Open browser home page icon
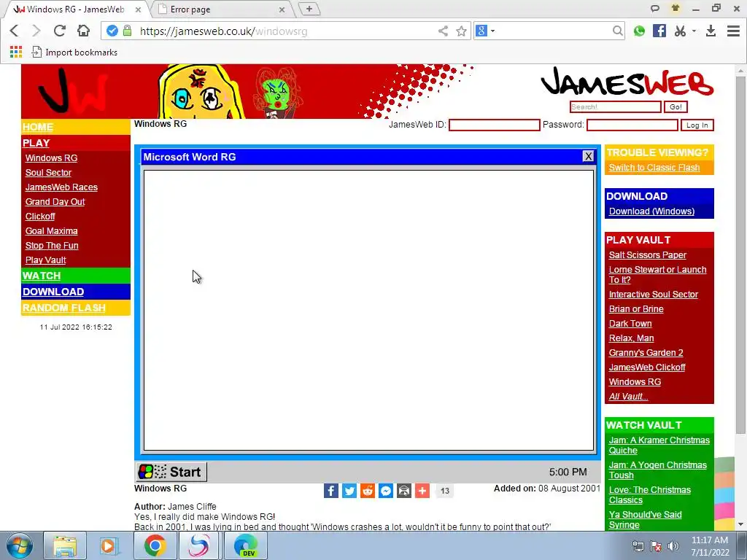Screen dimensions: 747x560 click(83, 31)
